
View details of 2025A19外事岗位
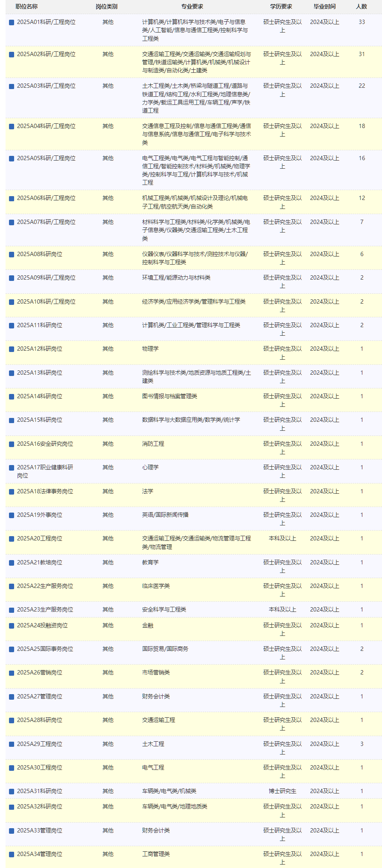39,515
